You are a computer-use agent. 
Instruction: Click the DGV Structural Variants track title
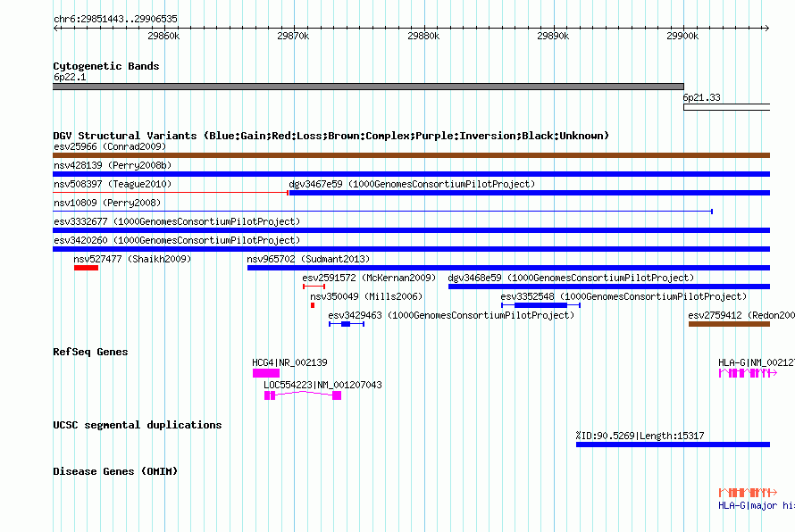tap(331, 136)
